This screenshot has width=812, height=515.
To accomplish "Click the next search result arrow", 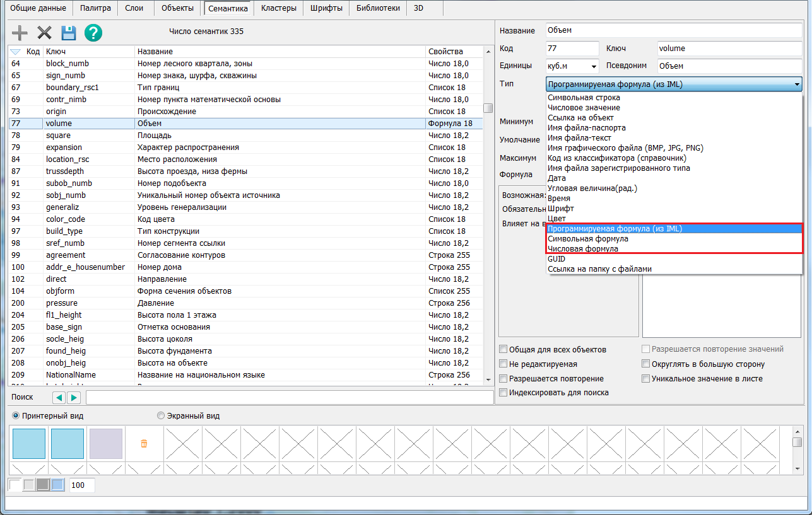I will coord(74,398).
